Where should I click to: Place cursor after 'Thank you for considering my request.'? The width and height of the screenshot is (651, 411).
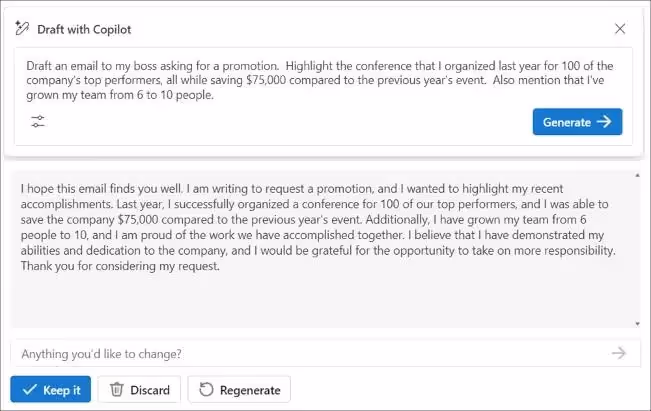click(x=220, y=266)
